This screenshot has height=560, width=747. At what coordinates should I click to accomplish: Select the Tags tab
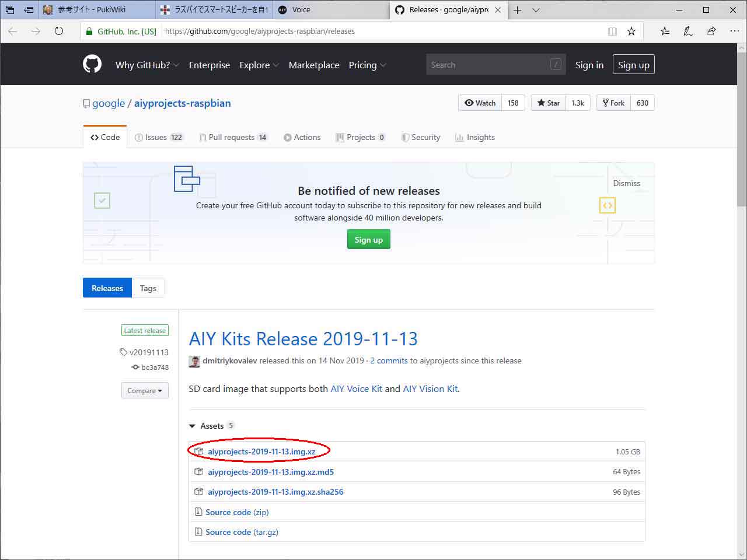click(148, 288)
